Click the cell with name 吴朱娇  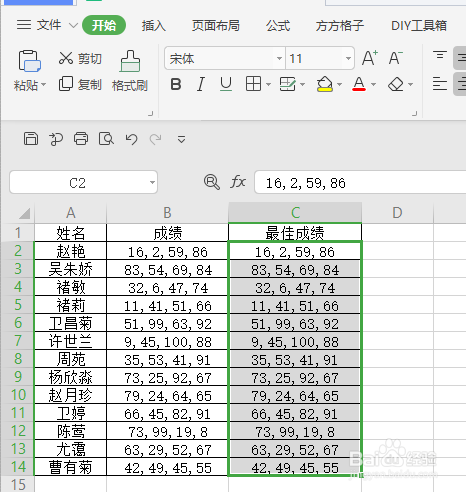click(70, 269)
